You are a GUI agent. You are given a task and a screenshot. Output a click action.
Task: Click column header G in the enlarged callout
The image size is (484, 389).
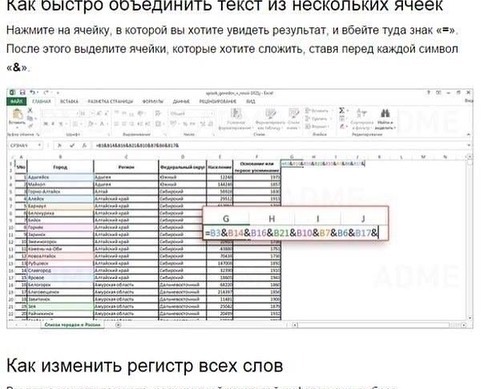[226, 219]
